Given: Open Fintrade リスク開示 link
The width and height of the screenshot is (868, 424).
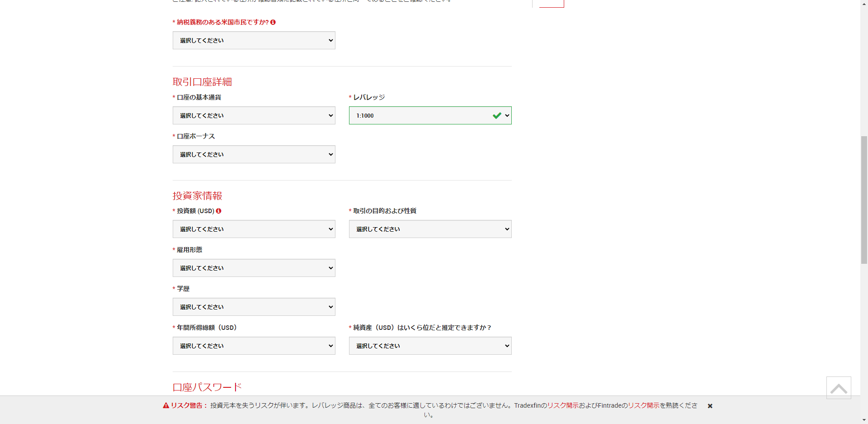Looking at the screenshot, I should point(643,405).
